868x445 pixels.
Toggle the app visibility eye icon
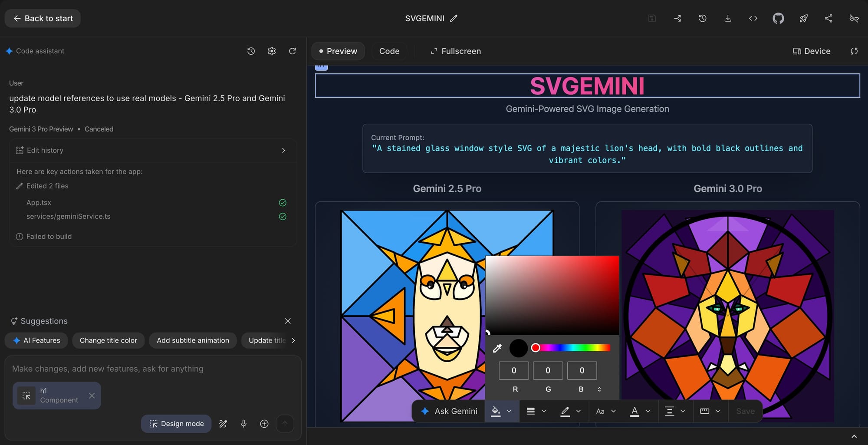point(854,18)
